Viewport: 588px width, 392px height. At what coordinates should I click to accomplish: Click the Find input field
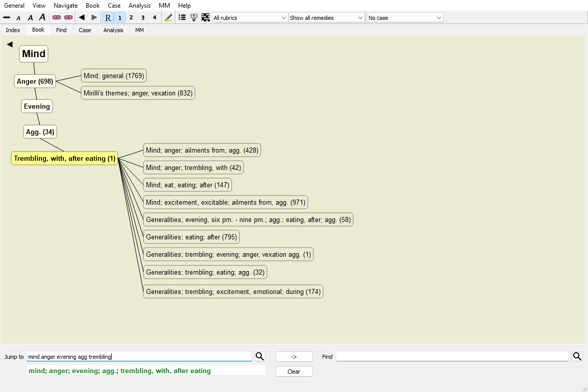(x=453, y=357)
